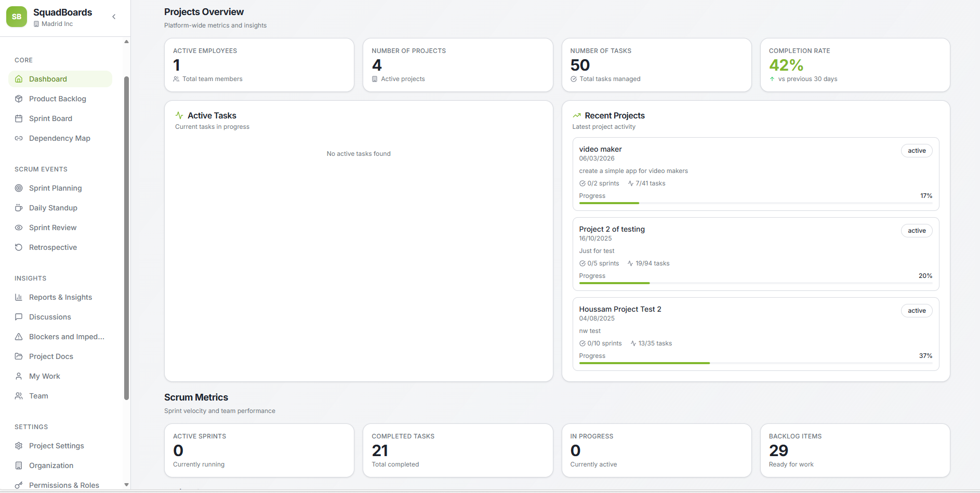Click the Active Tasks pulse icon
Viewport: 980px width, 493px height.
[179, 115]
